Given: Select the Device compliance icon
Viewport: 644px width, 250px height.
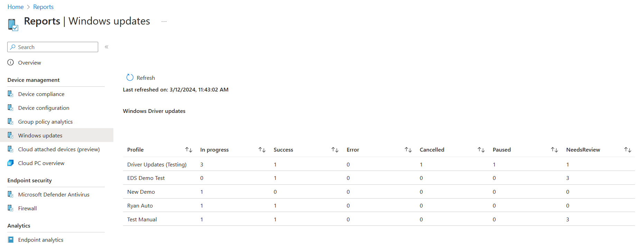Looking at the screenshot, I should pos(10,94).
